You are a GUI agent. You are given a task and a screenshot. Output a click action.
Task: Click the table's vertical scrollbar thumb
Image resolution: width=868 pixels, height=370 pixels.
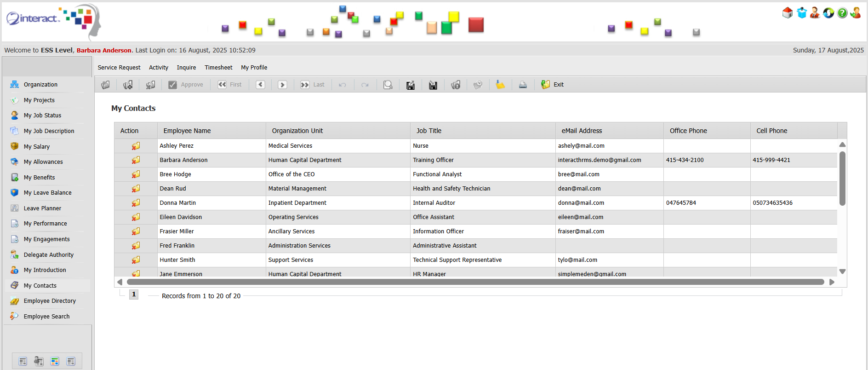coord(842,179)
